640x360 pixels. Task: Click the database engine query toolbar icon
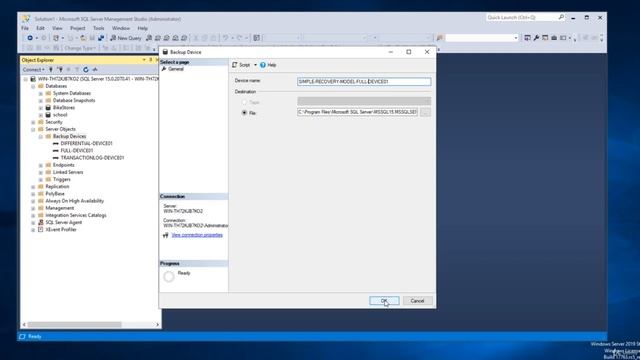[149, 38]
